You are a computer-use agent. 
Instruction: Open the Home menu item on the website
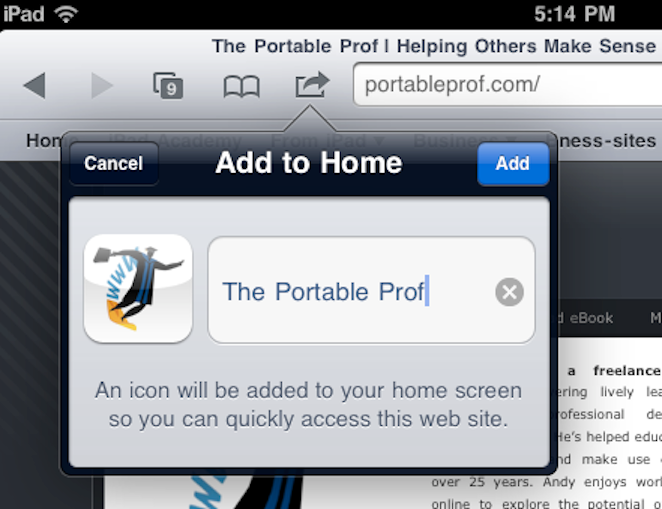point(43,141)
